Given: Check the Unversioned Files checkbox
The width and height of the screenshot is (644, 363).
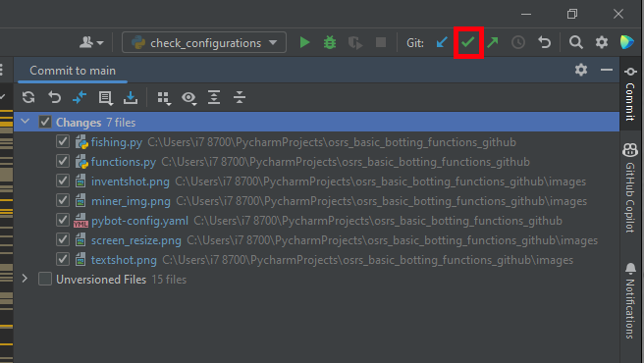Looking at the screenshot, I should click(45, 279).
